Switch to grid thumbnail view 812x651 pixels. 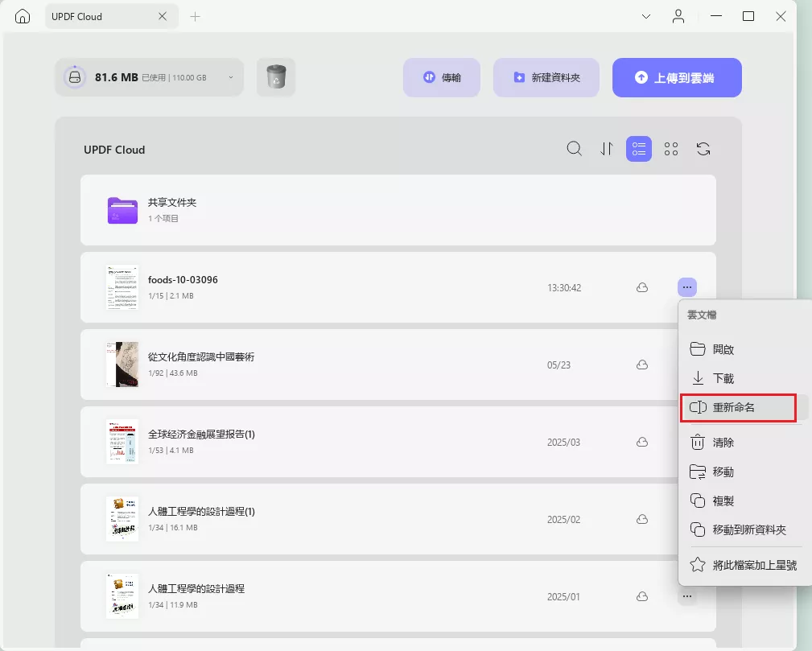[x=671, y=149]
